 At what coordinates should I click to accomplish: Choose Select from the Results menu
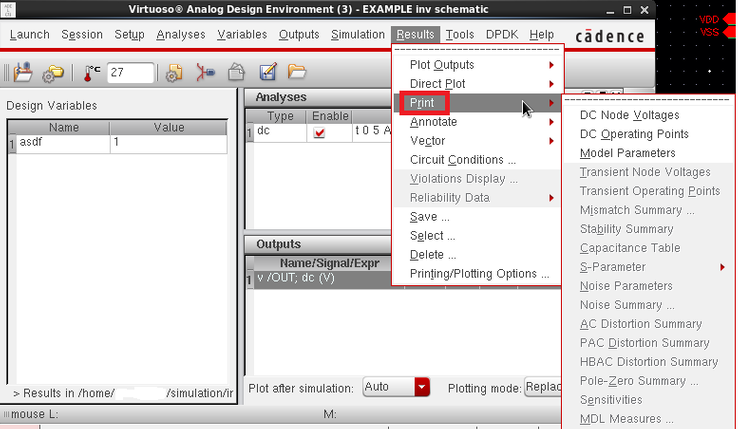[x=432, y=236]
